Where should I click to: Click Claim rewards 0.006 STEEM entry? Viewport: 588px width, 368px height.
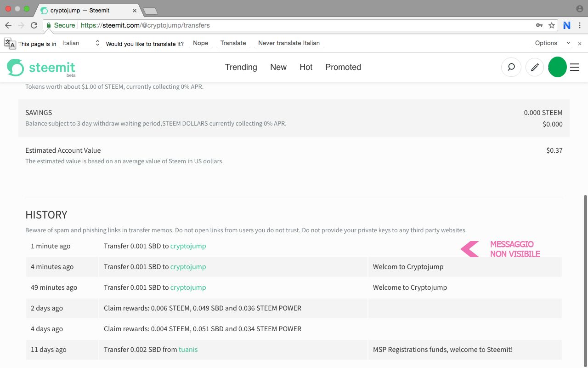[203, 308]
